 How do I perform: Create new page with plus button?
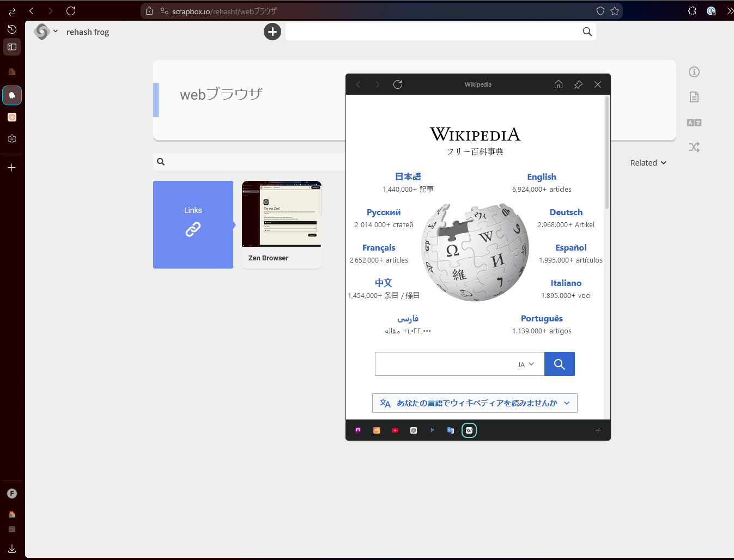272,32
